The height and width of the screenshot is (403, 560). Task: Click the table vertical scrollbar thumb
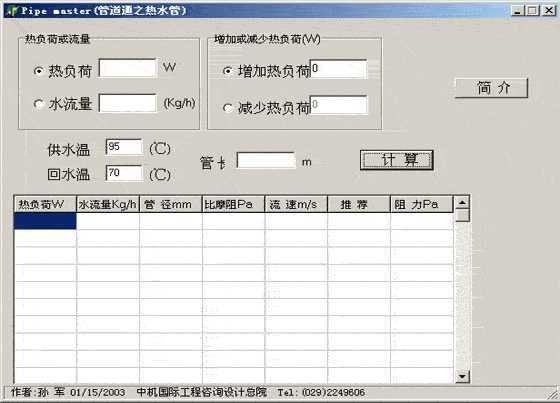point(462,216)
